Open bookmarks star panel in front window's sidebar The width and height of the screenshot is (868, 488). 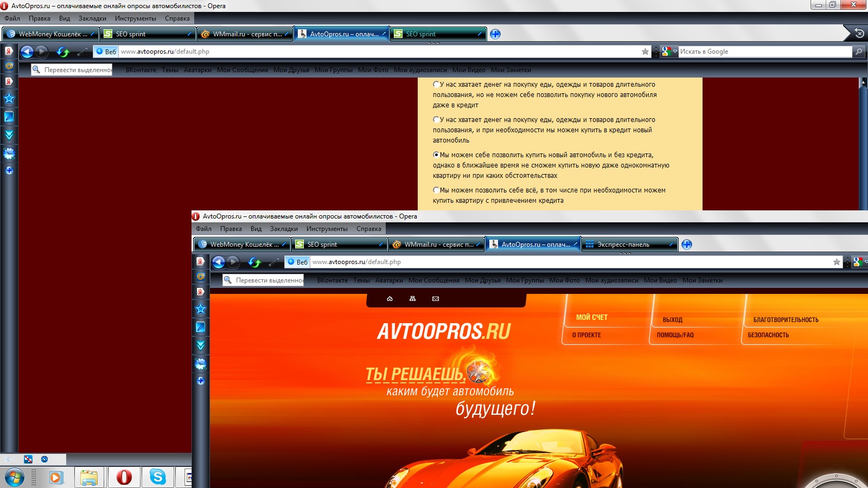201,309
